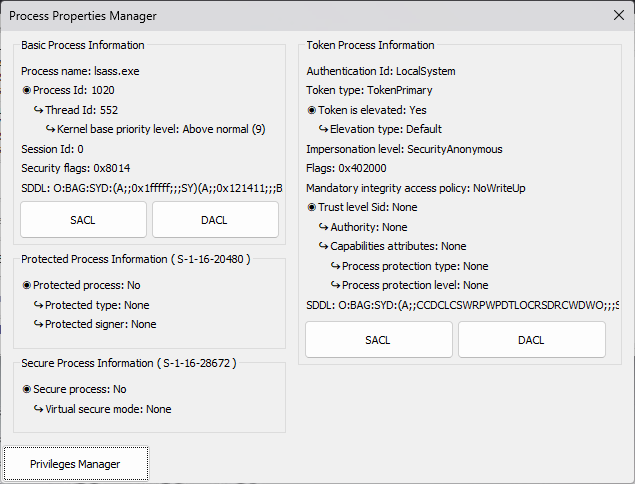Select the Protected process radio bullet
The height and width of the screenshot is (484, 635).
(27, 285)
